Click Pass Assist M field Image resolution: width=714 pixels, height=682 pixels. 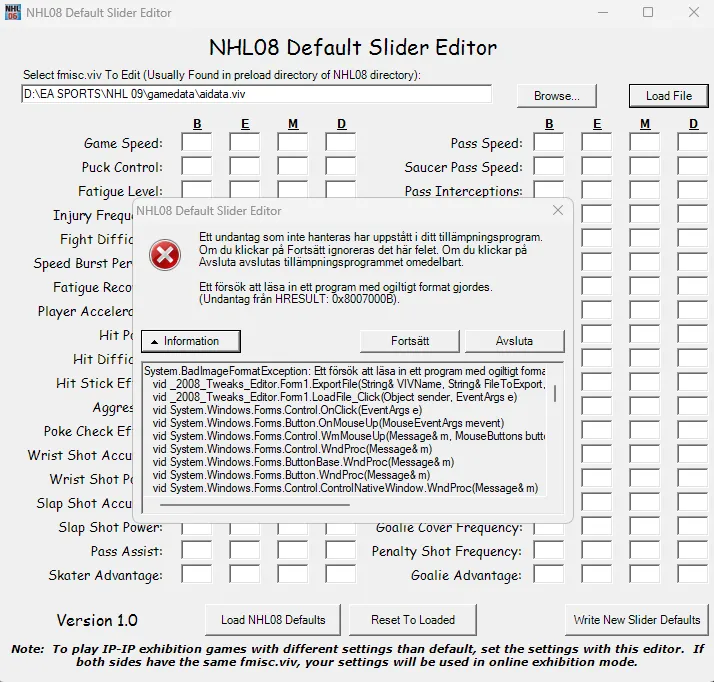coord(293,550)
